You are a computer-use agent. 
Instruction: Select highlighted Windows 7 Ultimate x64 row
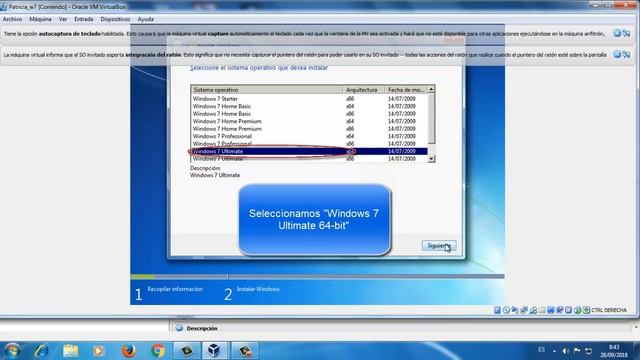click(309, 151)
